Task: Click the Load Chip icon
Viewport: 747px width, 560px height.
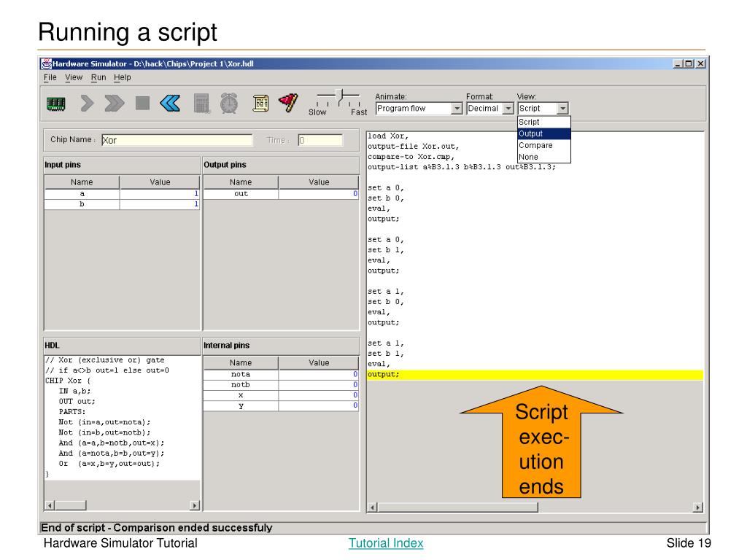Action: pyautogui.click(x=55, y=104)
